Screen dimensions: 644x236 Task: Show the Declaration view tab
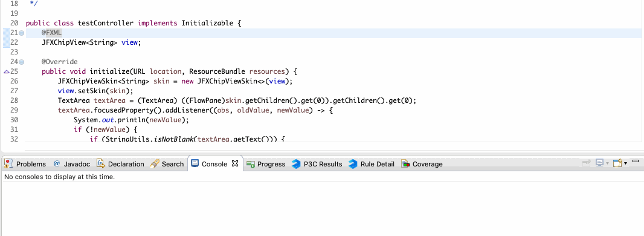point(120,164)
